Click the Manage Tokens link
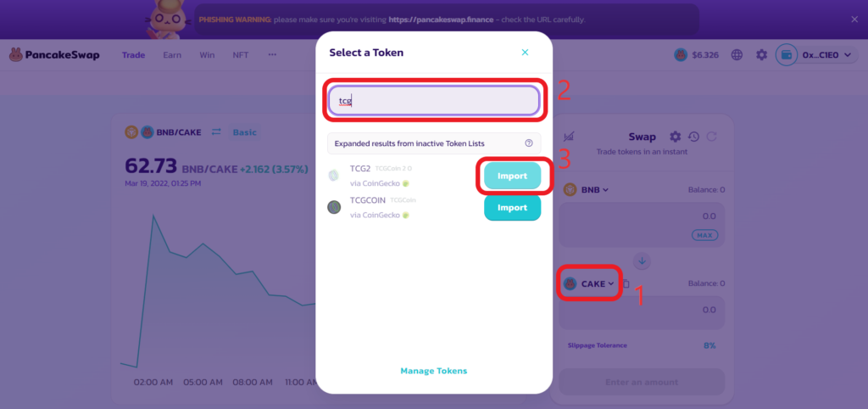This screenshot has height=409, width=868. point(434,371)
